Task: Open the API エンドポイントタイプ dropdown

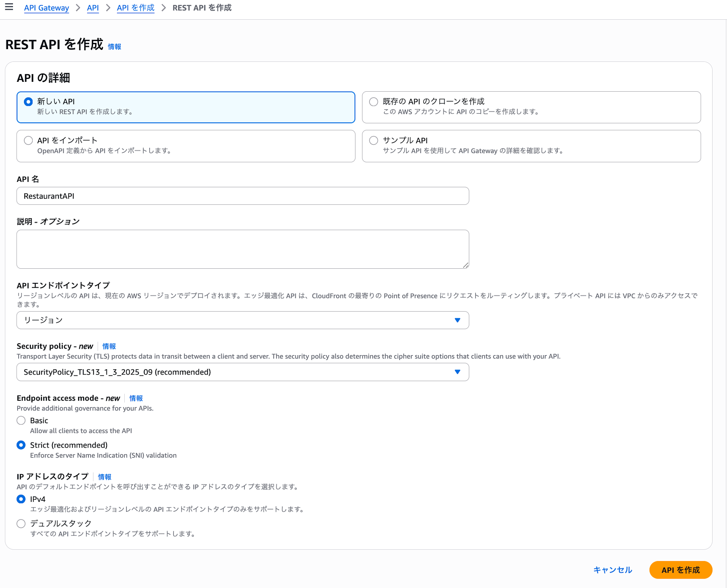Action: pos(242,320)
